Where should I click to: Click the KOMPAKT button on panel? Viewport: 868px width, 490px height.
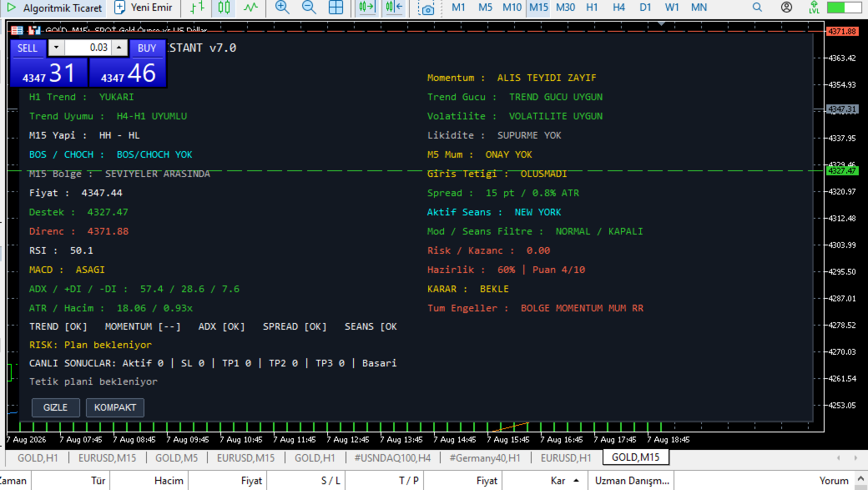coord(115,407)
